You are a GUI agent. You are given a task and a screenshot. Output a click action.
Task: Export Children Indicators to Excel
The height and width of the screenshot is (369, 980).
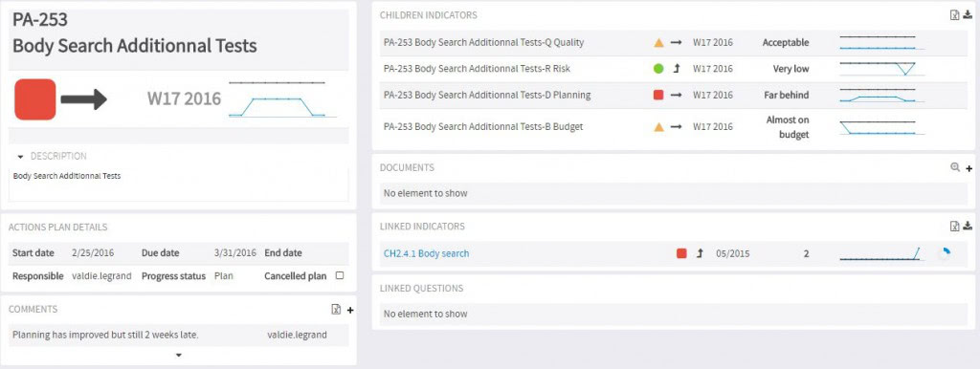[x=954, y=15]
